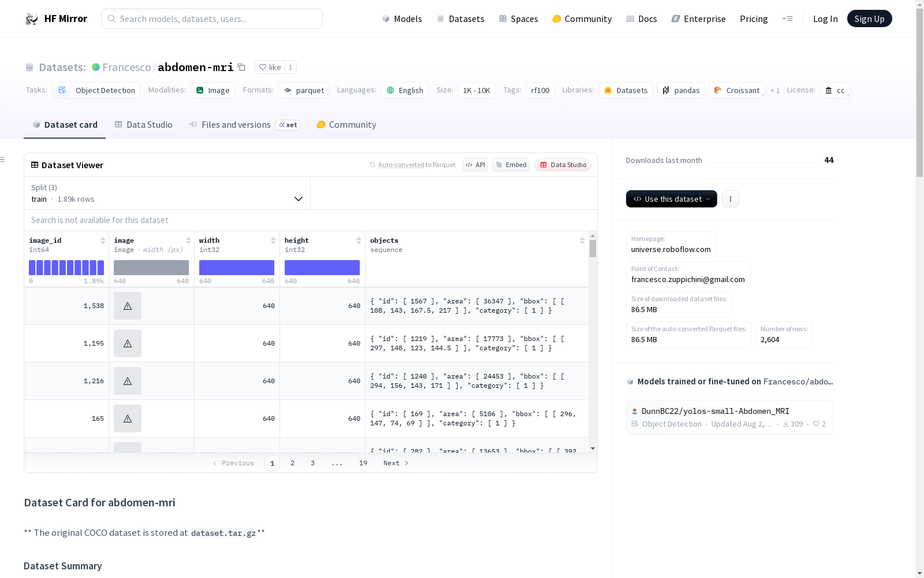Click the Francesco user avatar icon
The image size is (924, 578).
tap(96, 67)
